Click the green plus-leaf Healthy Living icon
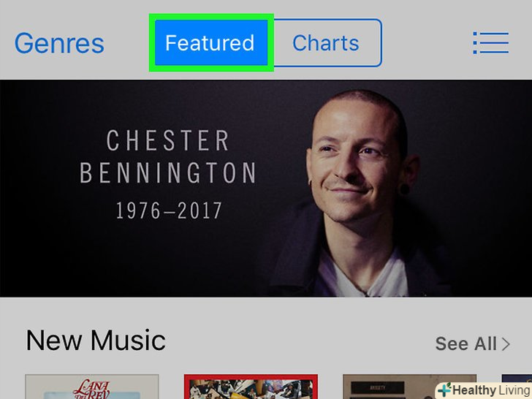Viewport: 532px width, 399px height. 445,389
